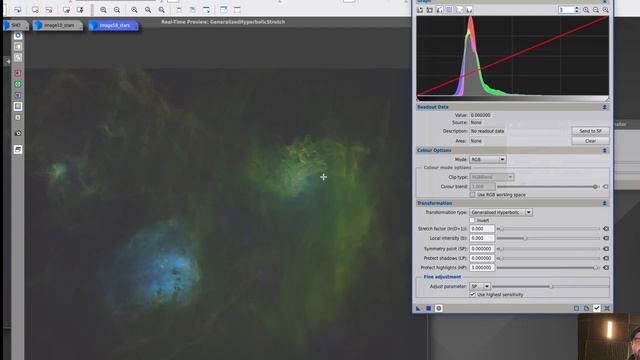
Task: Switch to the image10_stars tab
Action: click(x=58, y=25)
